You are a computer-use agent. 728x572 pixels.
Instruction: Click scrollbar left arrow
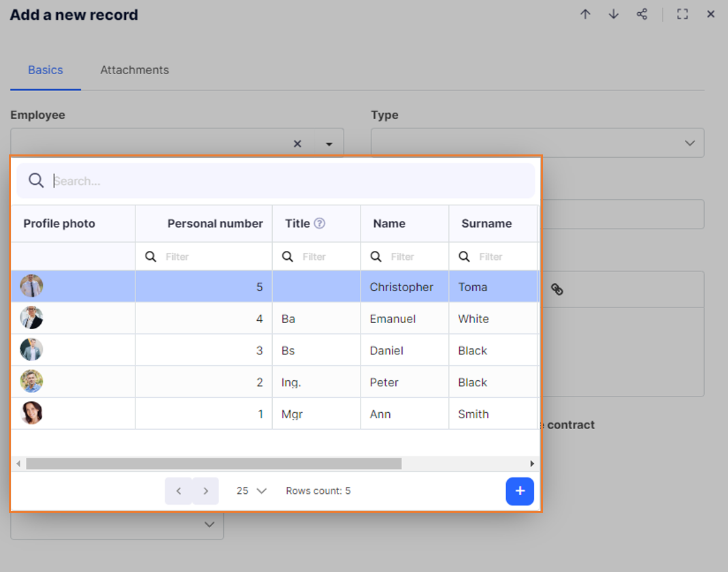[18, 463]
